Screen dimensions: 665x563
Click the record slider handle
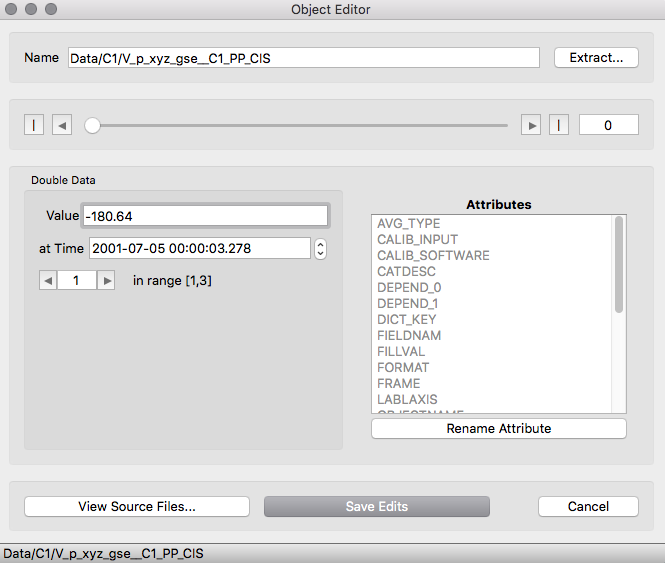tap(92, 125)
